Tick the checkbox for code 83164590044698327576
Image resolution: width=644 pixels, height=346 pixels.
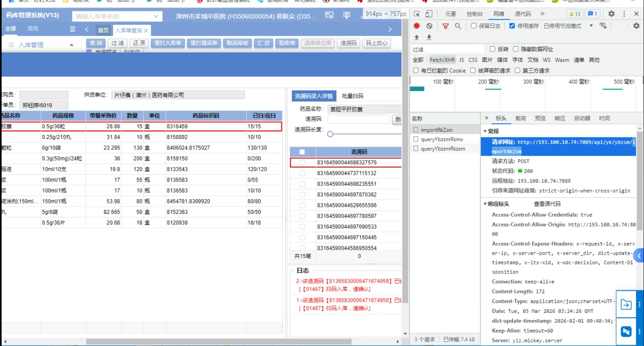click(x=303, y=163)
